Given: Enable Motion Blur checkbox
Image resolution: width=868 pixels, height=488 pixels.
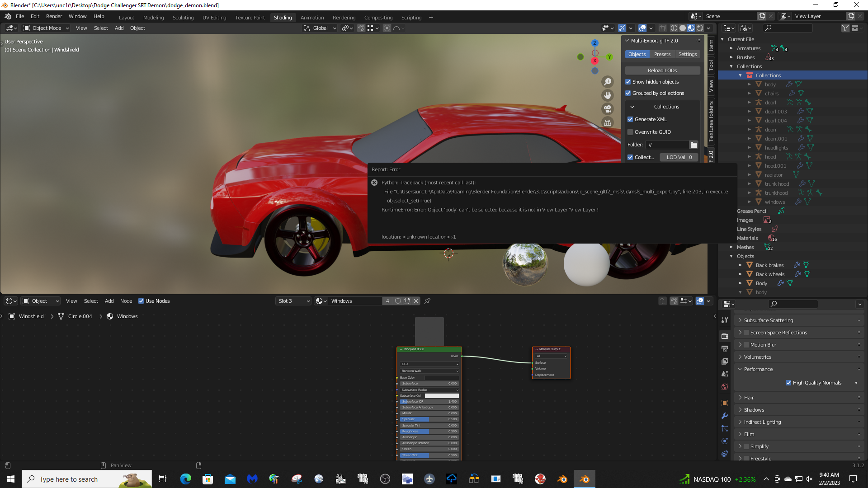Looking at the screenshot, I should point(746,345).
